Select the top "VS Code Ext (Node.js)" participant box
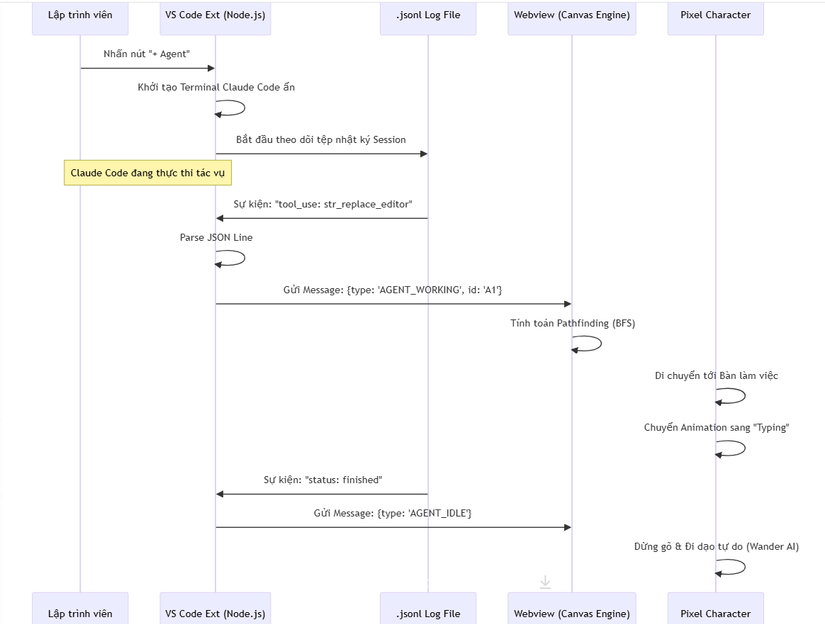This screenshot has width=825, height=624. tap(216, 16)
